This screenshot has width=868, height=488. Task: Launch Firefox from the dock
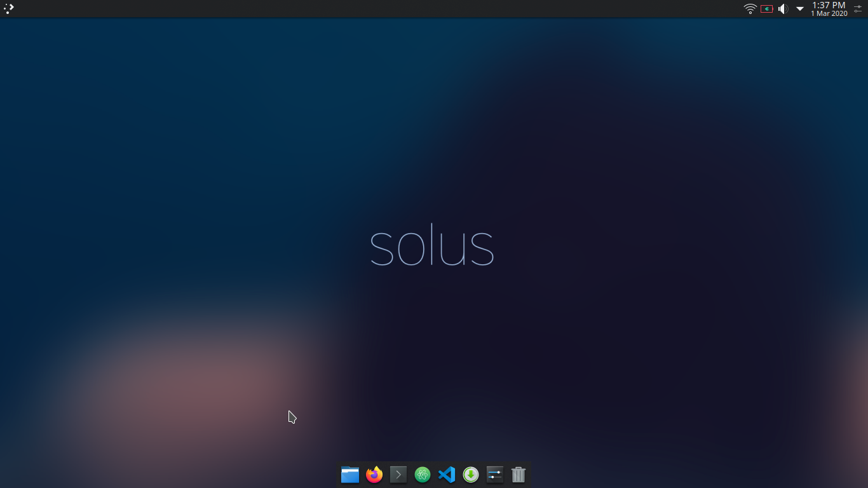point(374,475)
